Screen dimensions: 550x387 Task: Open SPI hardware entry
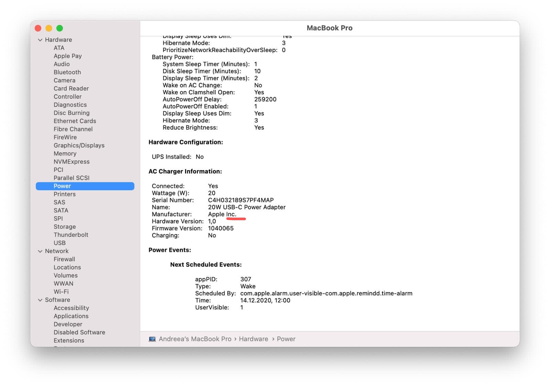click(58, 218)
